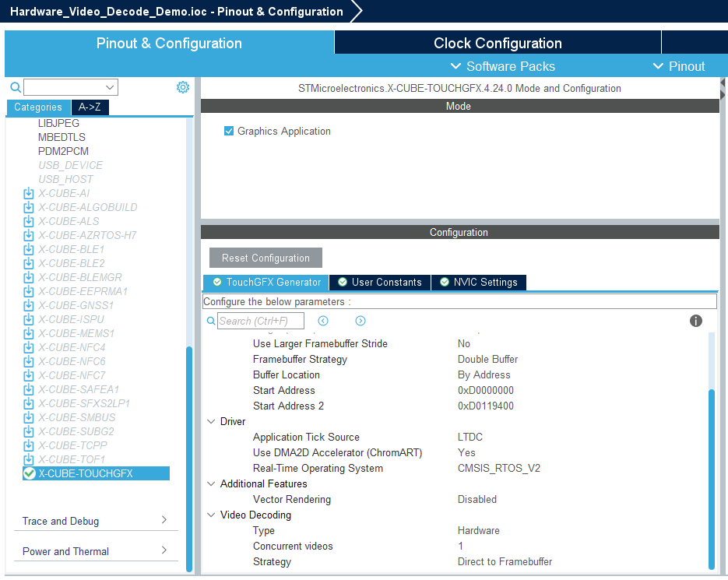Expand the Trace and Debug category
The image size is (728, 580).
click(x=96, y=521)
